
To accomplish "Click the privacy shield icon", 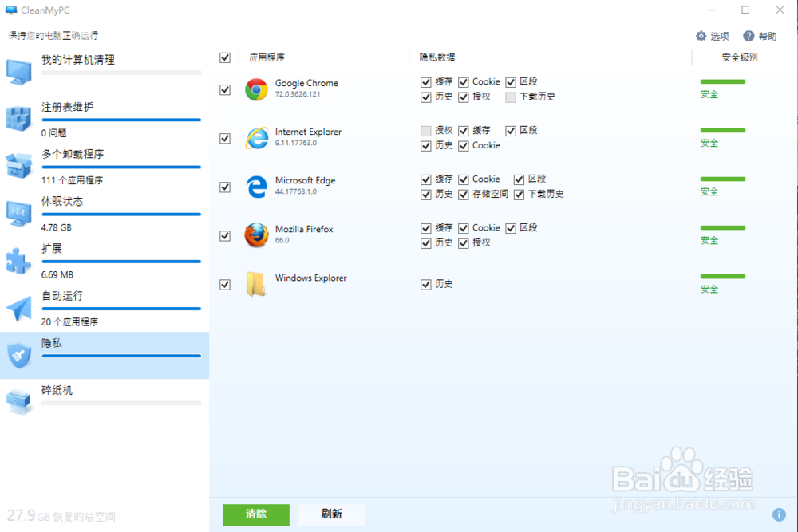I will coord(19,355).
